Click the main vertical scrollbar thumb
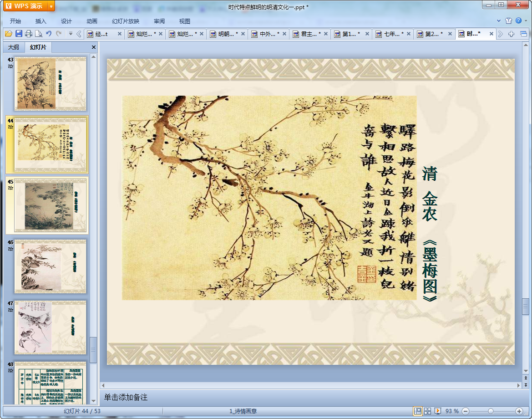The height and width of the screenshot is (419, 532). click(x=526, y=307)
